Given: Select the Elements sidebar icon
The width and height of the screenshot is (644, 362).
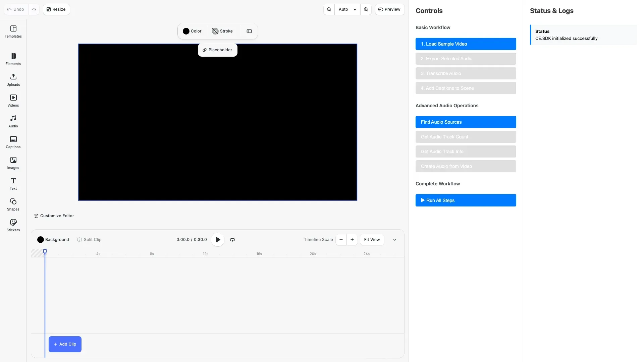Looking at the screenshot, I should (13, 59).
